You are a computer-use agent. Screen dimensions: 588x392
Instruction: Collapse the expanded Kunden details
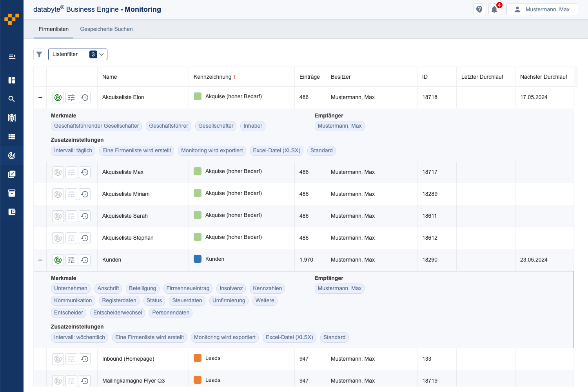point(40,260)
